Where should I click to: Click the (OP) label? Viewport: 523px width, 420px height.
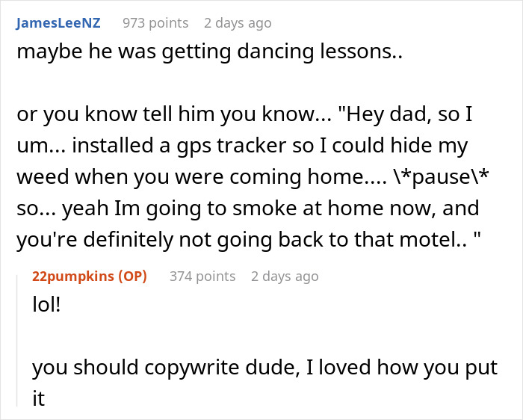click(131, 277)
